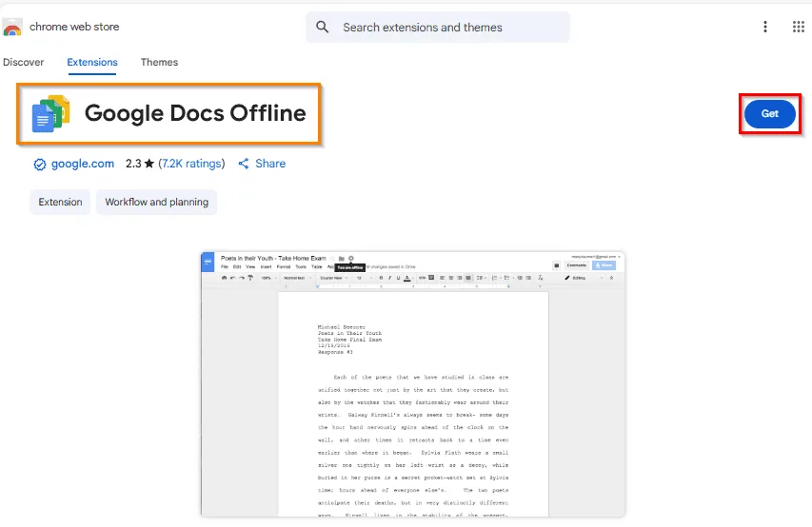Screen dimensions: 812x527
Task: Click the 2.3 star rating
Action: pyautogui.click(x=140, y=164)
